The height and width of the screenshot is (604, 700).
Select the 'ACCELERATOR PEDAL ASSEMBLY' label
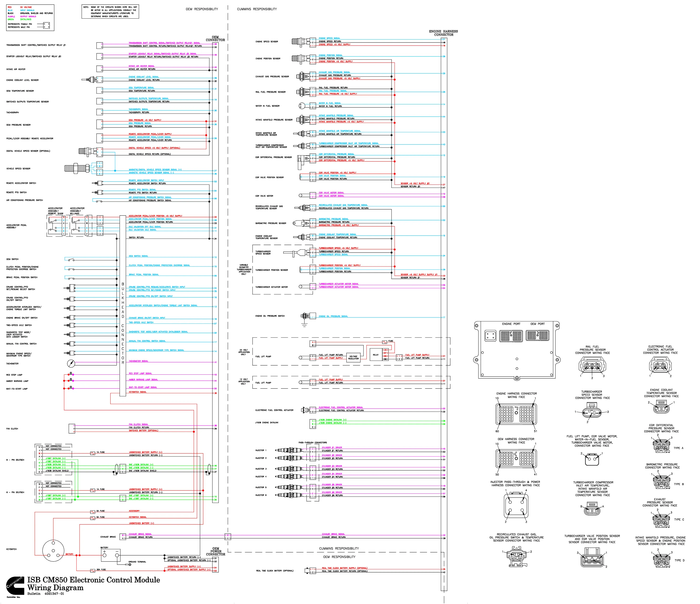tap(16, 226)
